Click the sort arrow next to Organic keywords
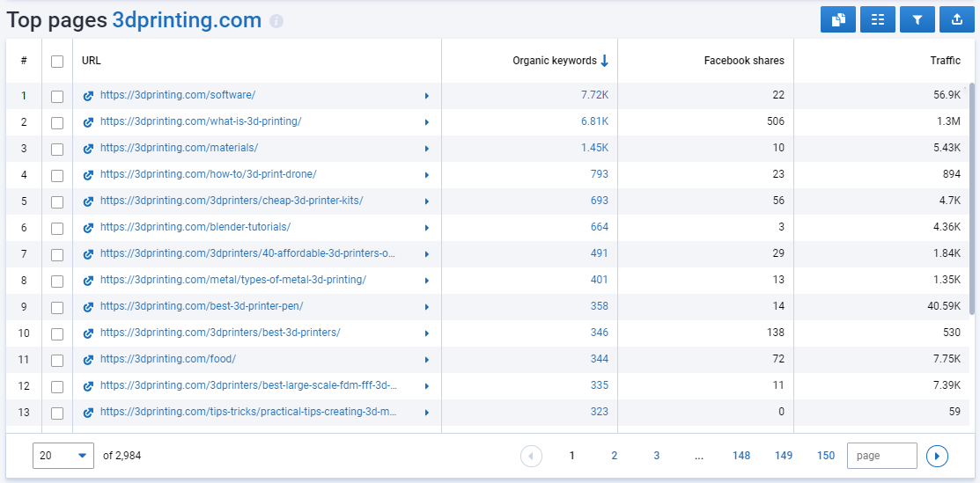This screenshot has width=980, height=483. point(604,61)
